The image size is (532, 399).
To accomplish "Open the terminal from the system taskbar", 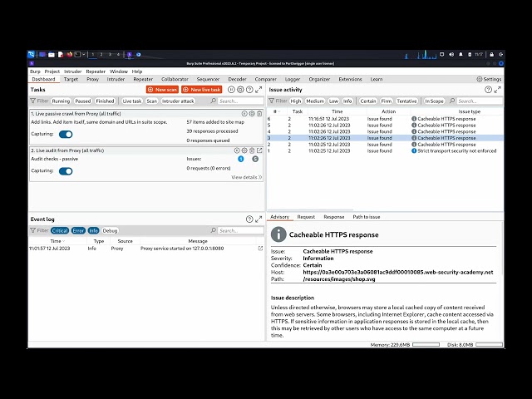I will (77, 54).
